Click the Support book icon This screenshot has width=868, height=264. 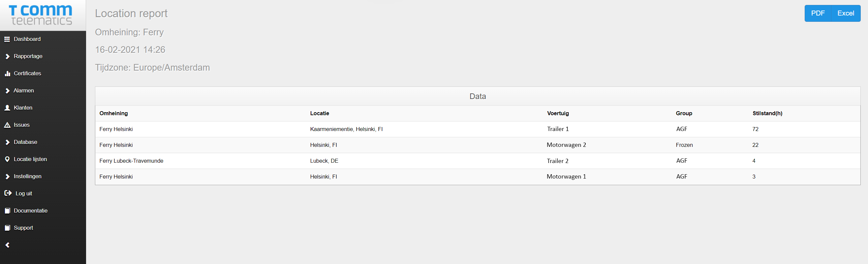(7, 228)
